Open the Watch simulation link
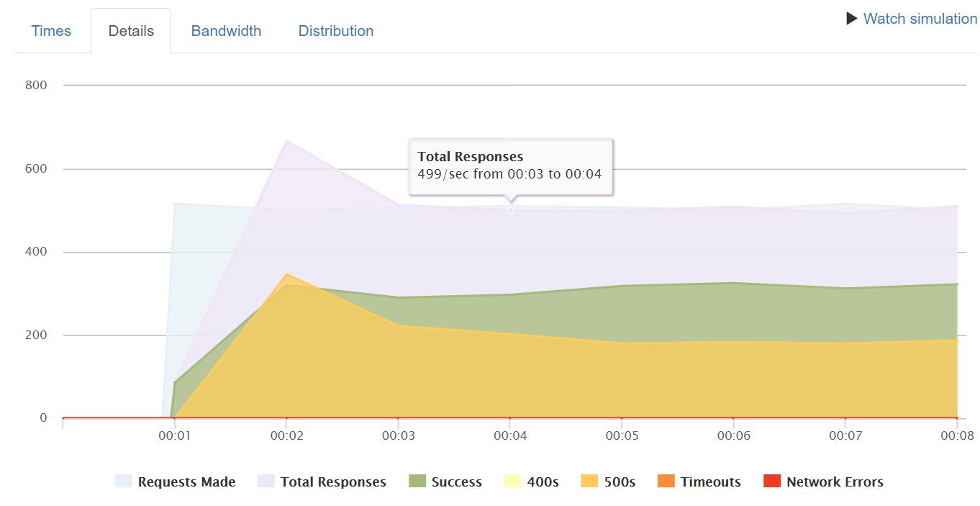The image size is (980, 506). pos(920,19)
